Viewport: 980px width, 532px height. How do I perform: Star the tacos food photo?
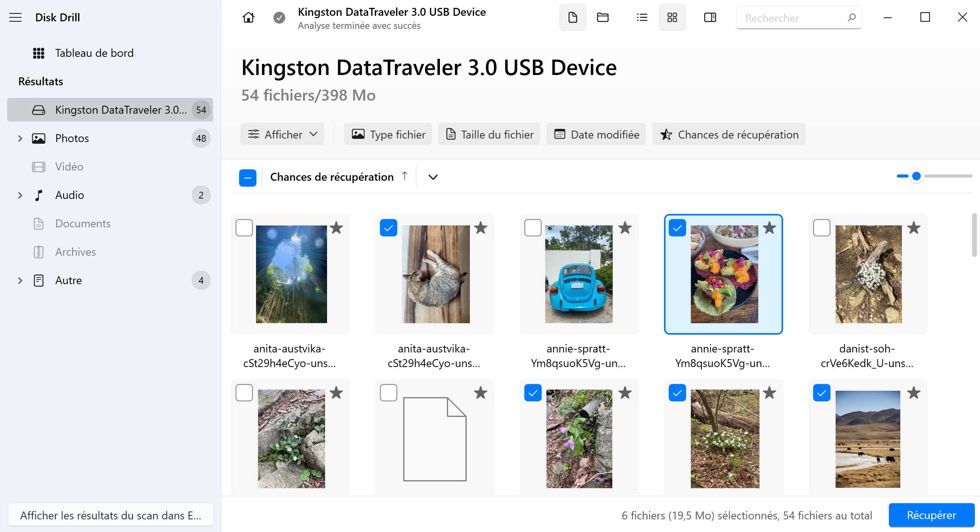click(x=769, y=228)
